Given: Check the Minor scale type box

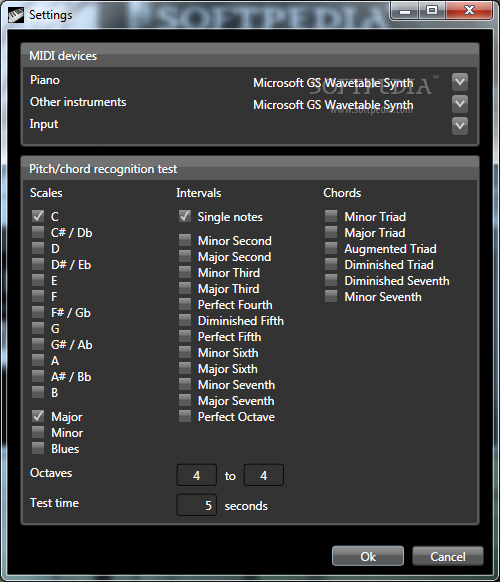Looking at the screenshot, I should [38, 432].
